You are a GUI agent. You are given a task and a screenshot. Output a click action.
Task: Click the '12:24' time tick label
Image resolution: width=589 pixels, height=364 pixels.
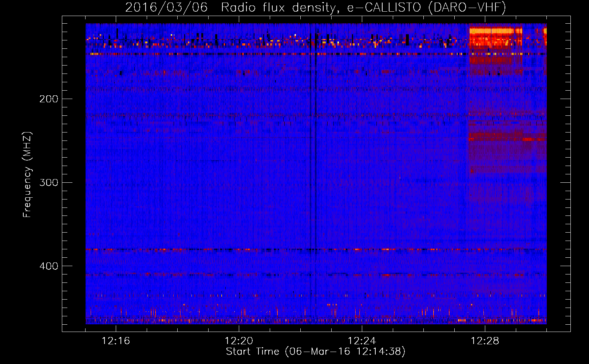(x=362, y=341)
